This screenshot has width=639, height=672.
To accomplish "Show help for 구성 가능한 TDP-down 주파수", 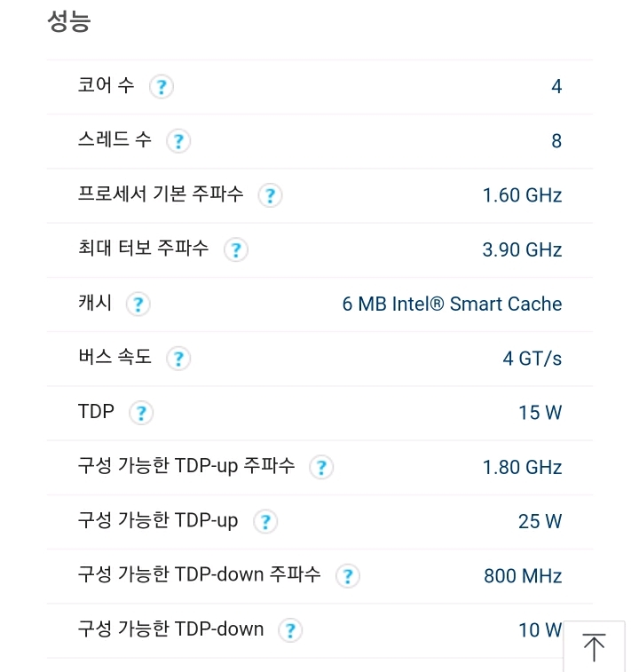I will tap(348, 576).
